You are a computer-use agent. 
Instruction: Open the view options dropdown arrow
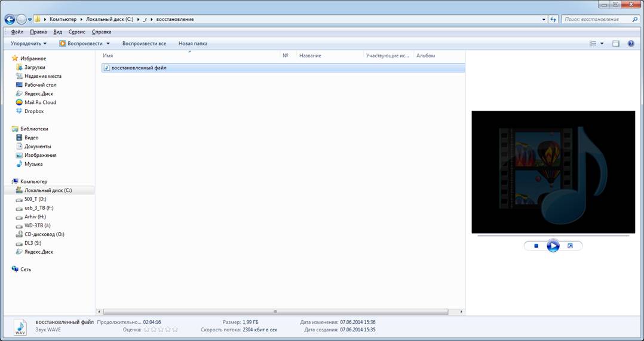point(602,44)
